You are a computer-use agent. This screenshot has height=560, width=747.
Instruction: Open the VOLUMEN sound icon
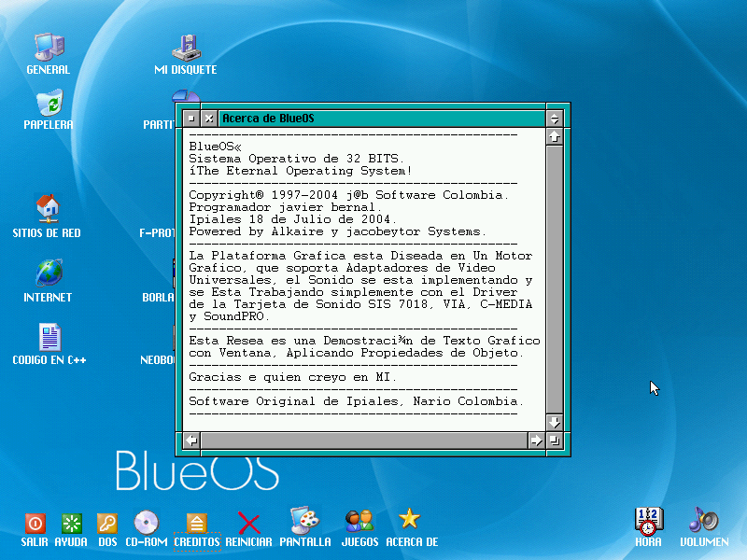coord(704,520)
